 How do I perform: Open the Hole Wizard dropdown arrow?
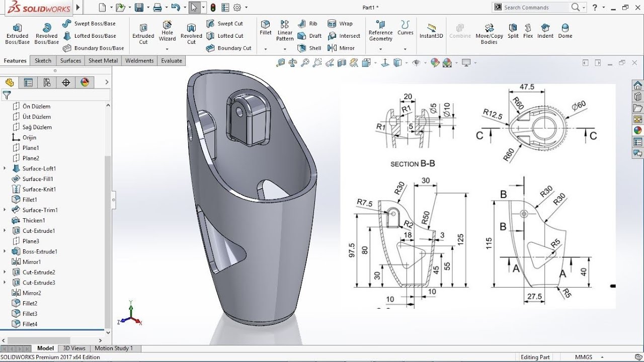pos(167,49)
